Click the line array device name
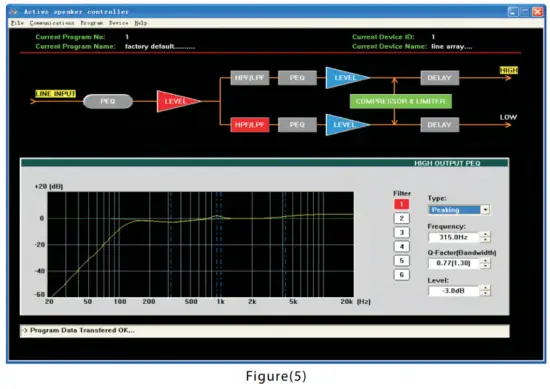The image size is (550, 389). point(452,46)
